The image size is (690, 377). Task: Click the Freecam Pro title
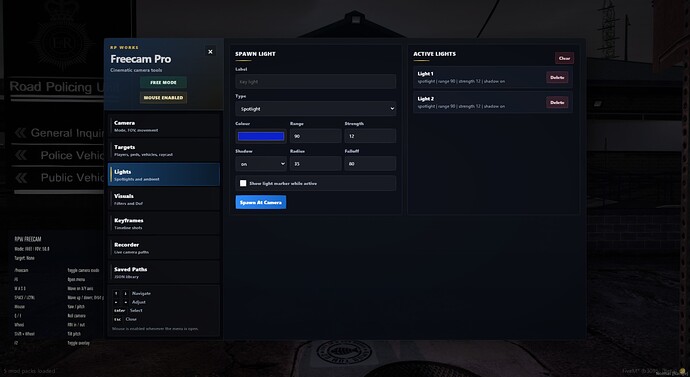141,59
